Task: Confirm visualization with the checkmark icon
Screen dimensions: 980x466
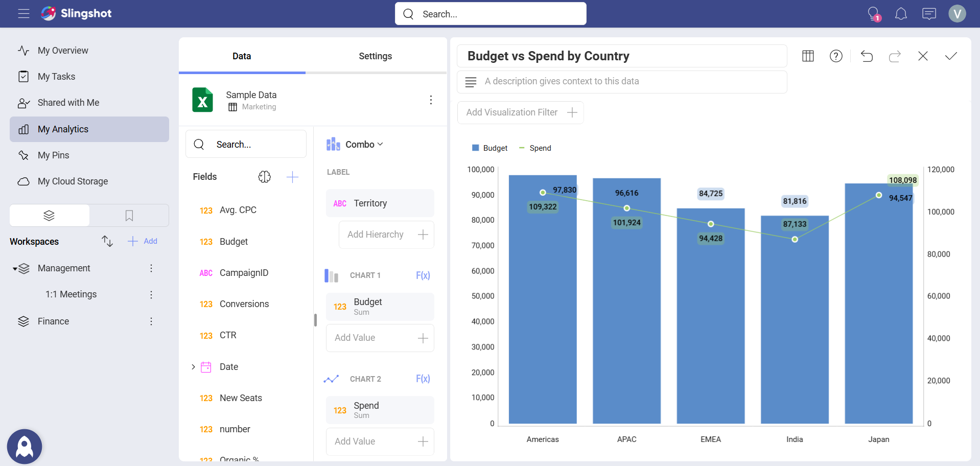Action: point(950,56)
